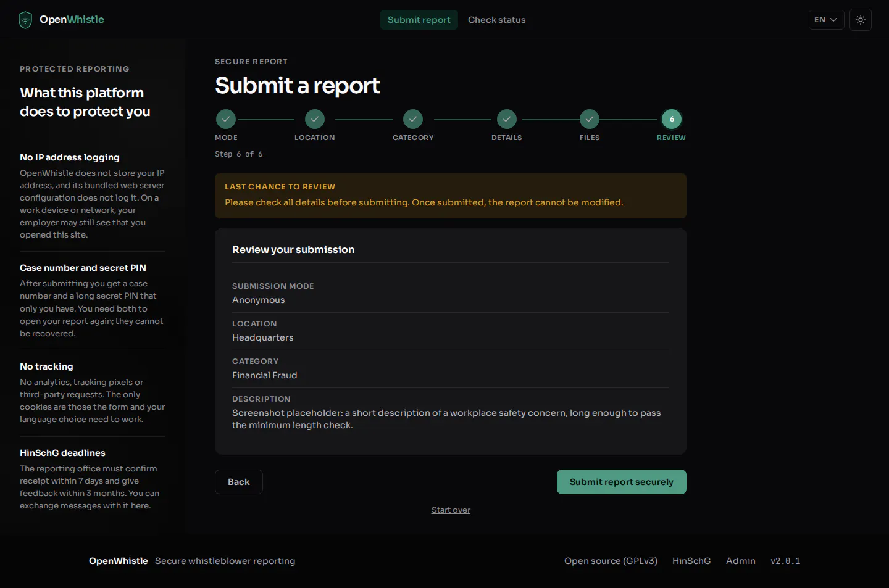
Task: Click the CATEGORY step label
Action: click(x=413, y=138)
